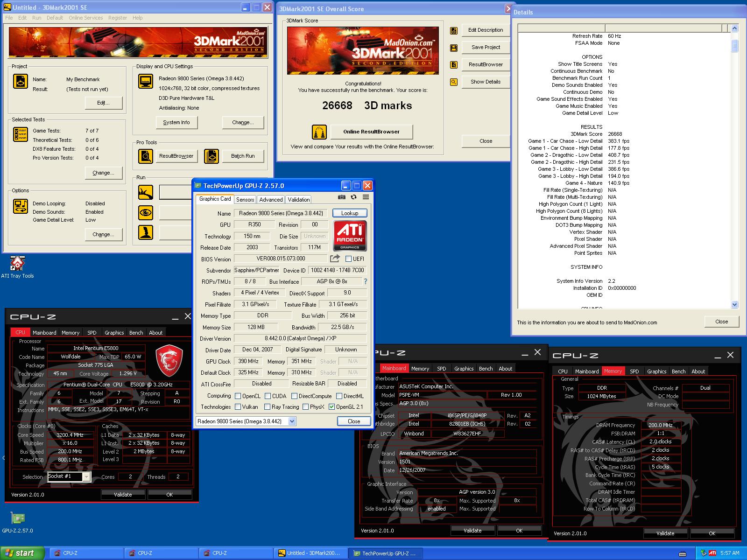Viewport: 747px width, 560px height.
Task: Toggle the Ray Tracing checkbox
Action: 268,407
